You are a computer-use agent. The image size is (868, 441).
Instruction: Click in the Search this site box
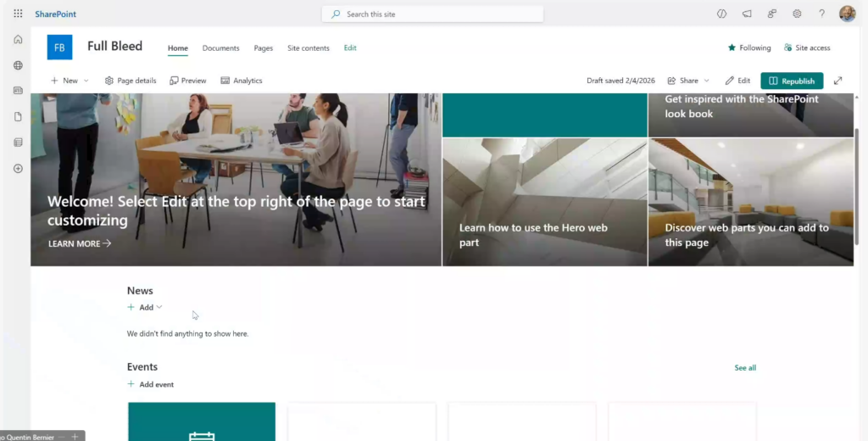coord(432,14)
